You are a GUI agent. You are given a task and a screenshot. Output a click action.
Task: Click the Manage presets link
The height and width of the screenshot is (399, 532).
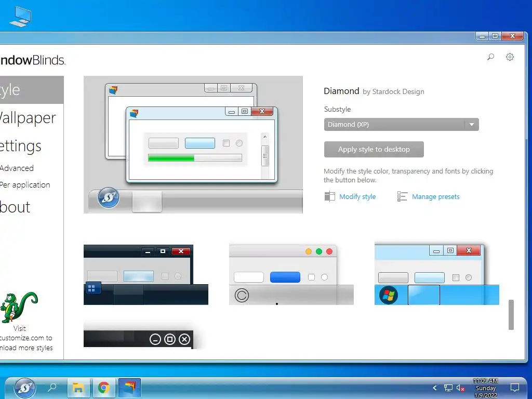pos(436,197)
